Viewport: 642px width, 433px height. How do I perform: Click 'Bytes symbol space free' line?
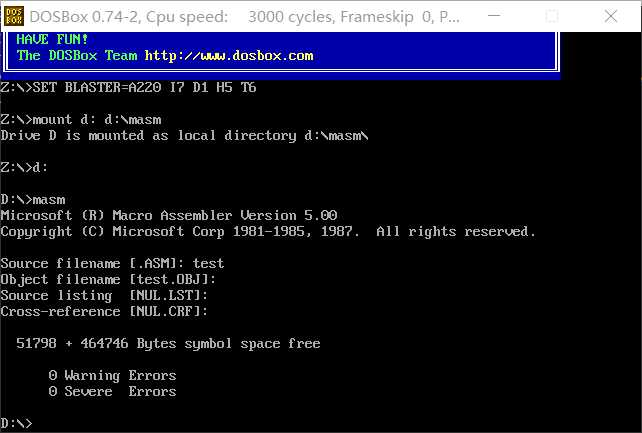pos(168,343)
